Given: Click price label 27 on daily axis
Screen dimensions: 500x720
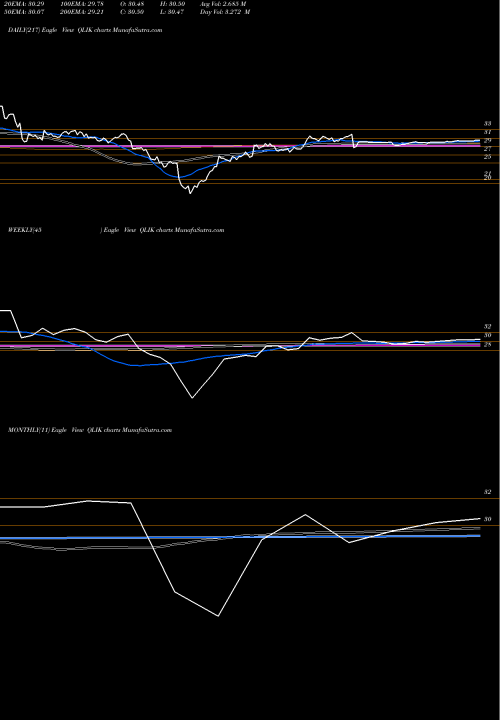Looking at the screenshot, I should (487, 149).
